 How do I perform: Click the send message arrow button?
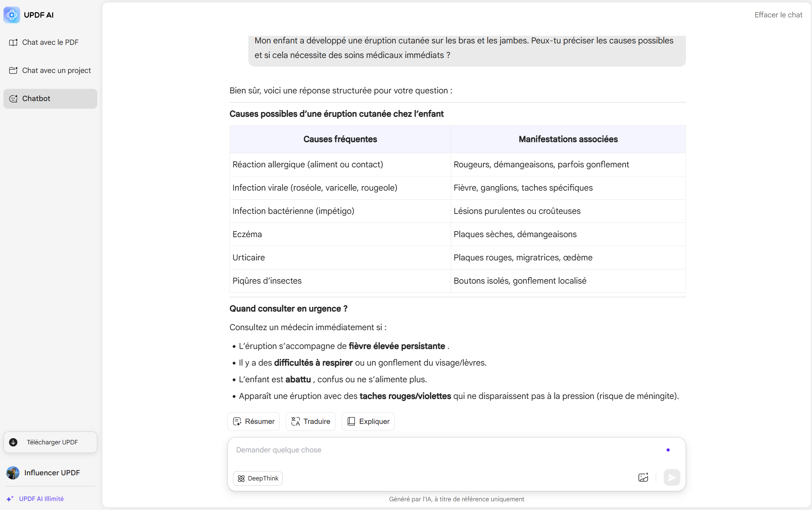(x=672, y=478)
